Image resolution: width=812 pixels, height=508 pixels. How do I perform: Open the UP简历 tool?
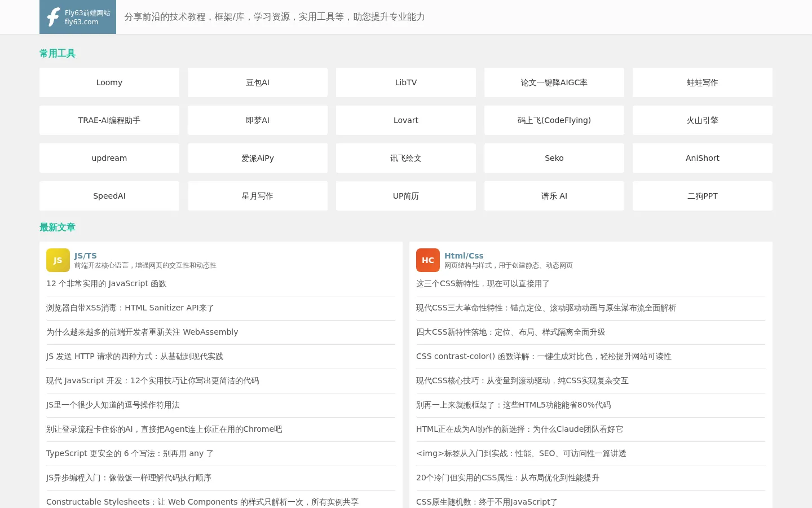point(406,196)
